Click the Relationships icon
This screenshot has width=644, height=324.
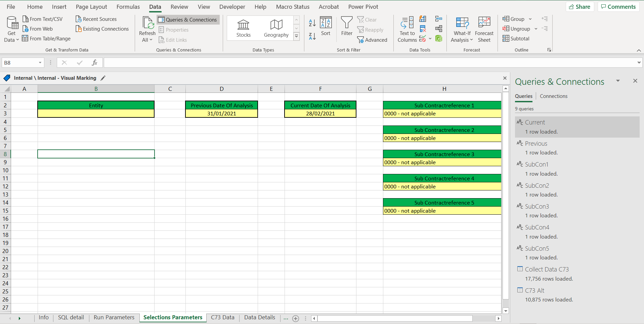click(x=439, y=29)
